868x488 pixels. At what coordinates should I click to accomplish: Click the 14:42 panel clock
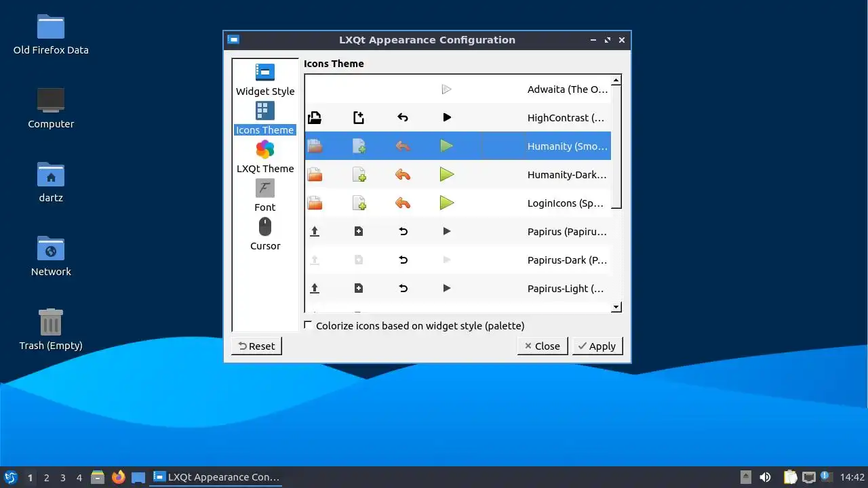click(852, 477)
